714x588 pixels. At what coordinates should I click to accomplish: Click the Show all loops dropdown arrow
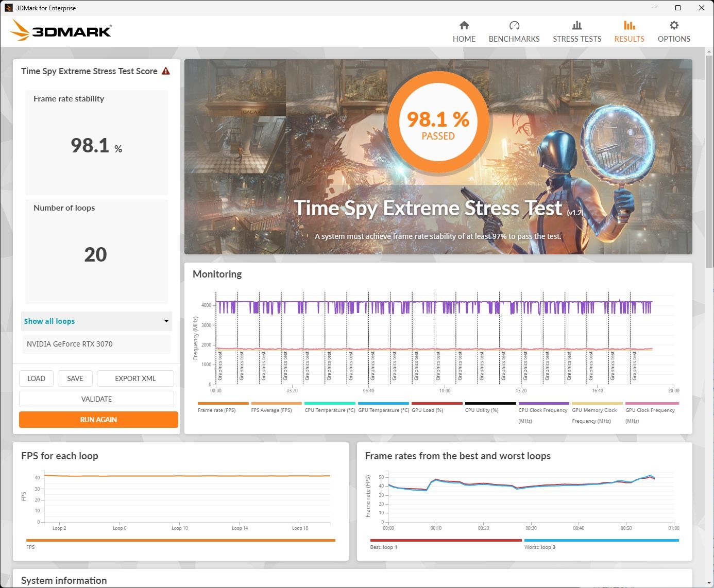(166, 321)
